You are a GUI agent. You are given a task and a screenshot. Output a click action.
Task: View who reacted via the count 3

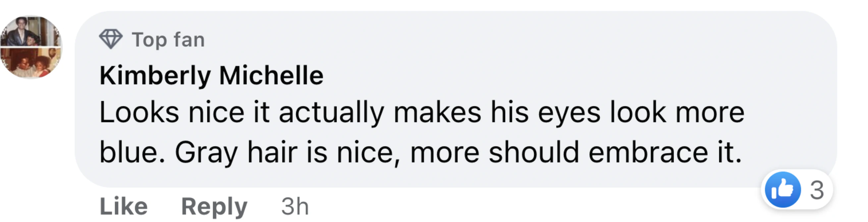pyautogui.click(x=817, y=190)
